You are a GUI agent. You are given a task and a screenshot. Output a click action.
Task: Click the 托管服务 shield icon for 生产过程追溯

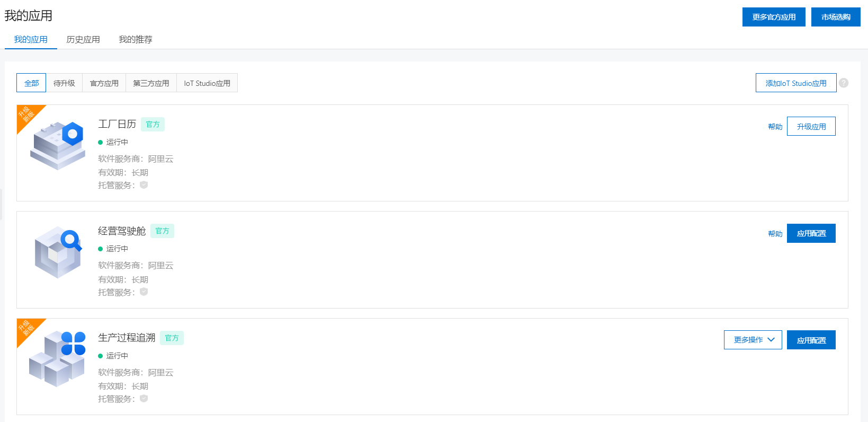[144, 399]
